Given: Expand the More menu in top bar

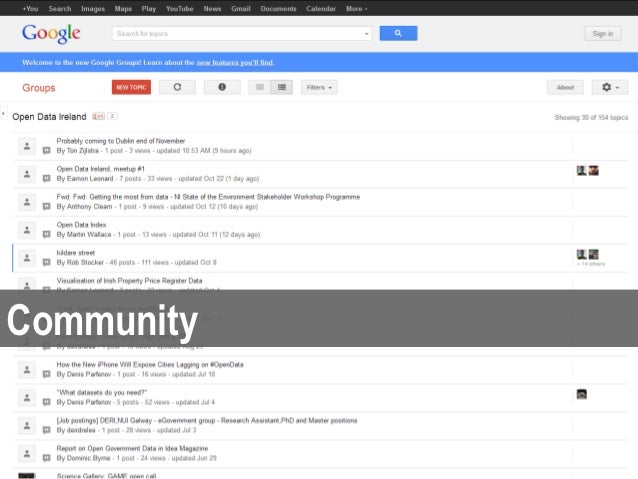Looking at the screenshot, I should point(356,9).
